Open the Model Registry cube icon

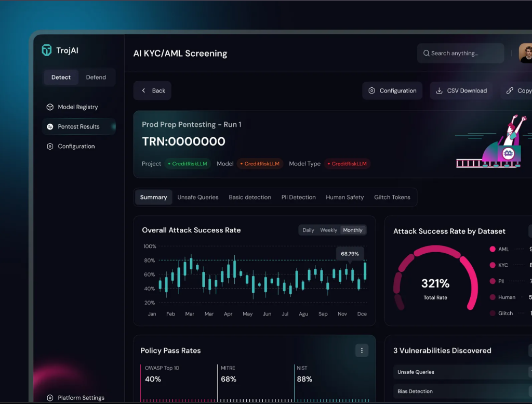(x=50, y=107)
